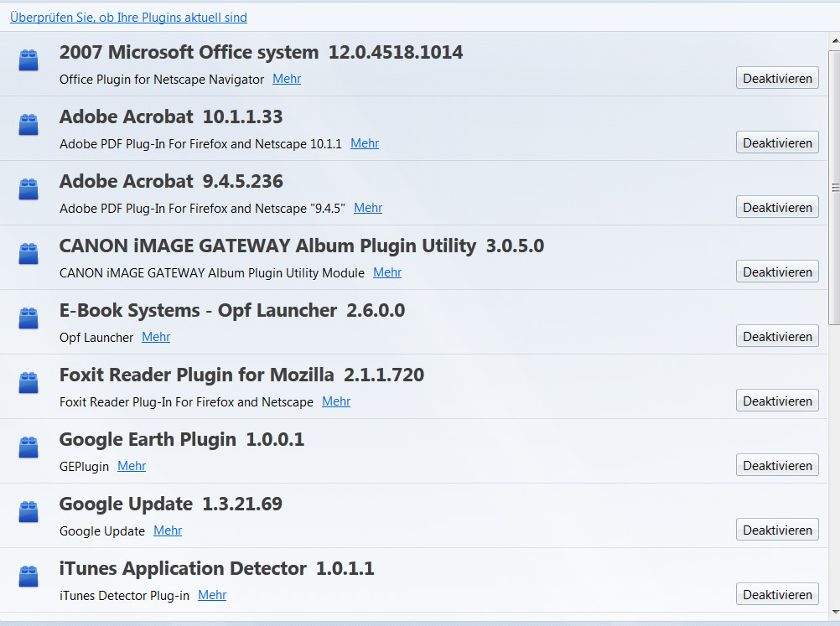
Task: Deactivate iTunes Application Detector plugin
Action: [777, 594]
